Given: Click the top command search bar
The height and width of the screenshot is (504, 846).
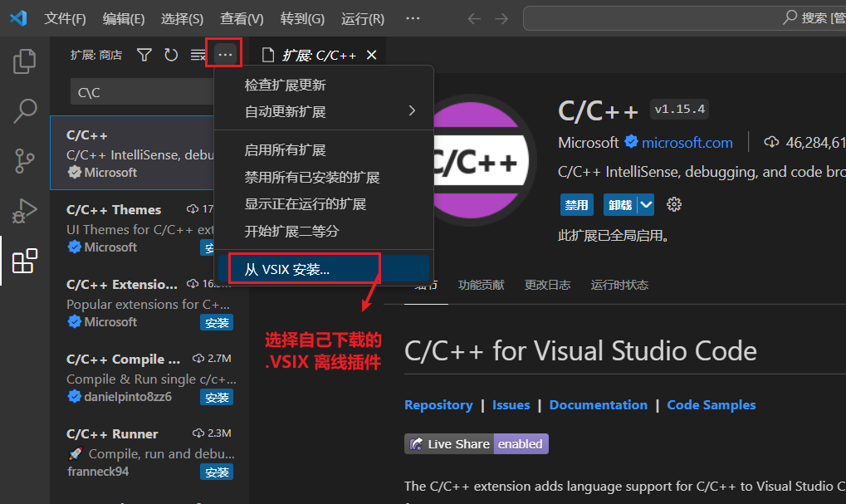Looking at the screenshot, I should (684, 18).
